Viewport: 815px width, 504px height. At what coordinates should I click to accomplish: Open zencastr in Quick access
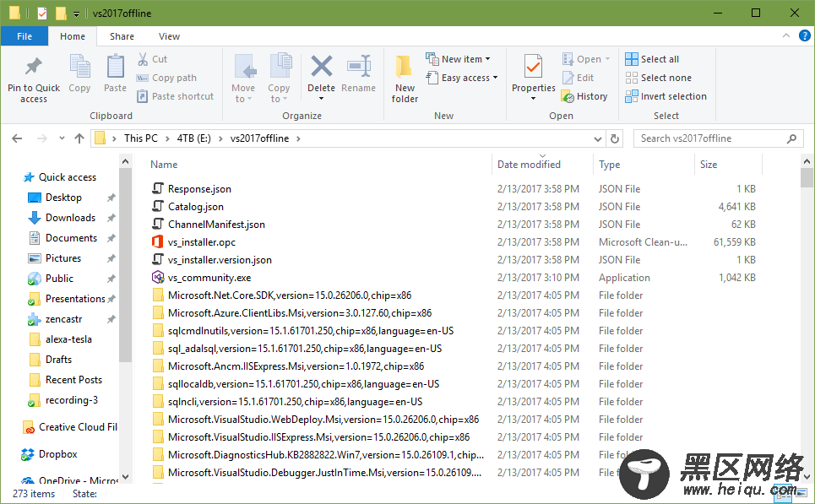(63, 319)
